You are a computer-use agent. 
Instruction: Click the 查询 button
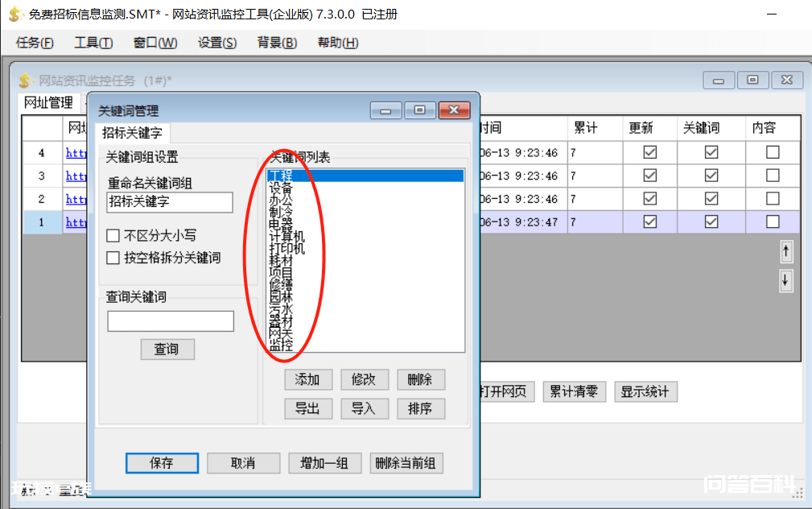[167, 350]
